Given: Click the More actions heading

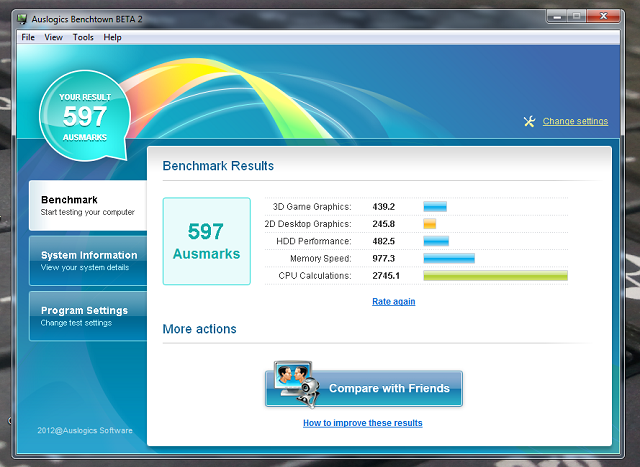Looking at the screenshot, I should coord(199,329).
